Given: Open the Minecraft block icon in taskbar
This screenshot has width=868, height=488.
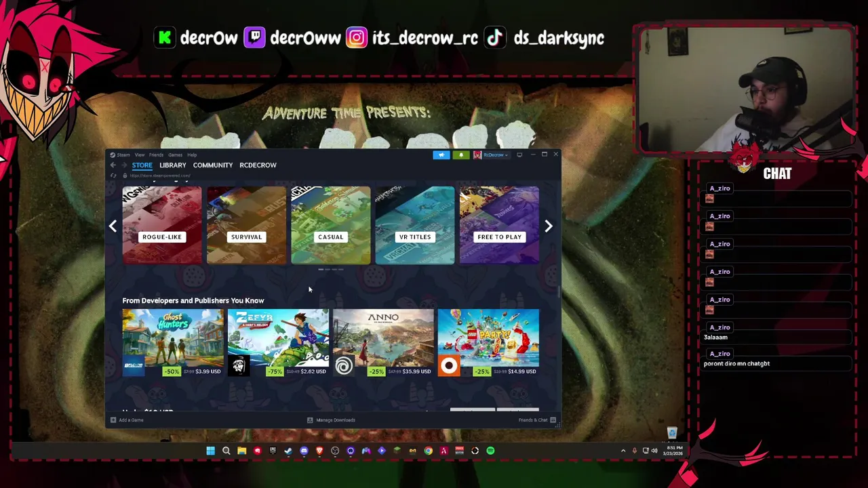Looking at the screenshot, I should coord(397,451).
